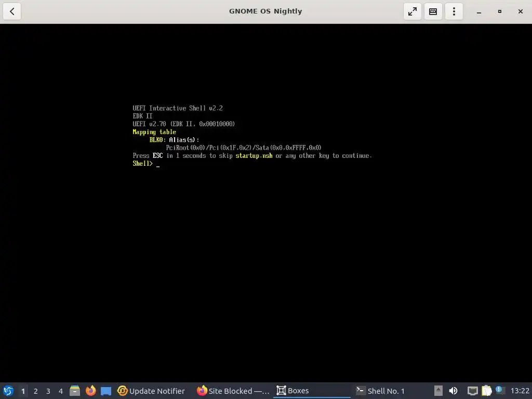The width and height of the screenshot is (532, 399).
Task: Switch to workspace 1
Action: [23, 391]
